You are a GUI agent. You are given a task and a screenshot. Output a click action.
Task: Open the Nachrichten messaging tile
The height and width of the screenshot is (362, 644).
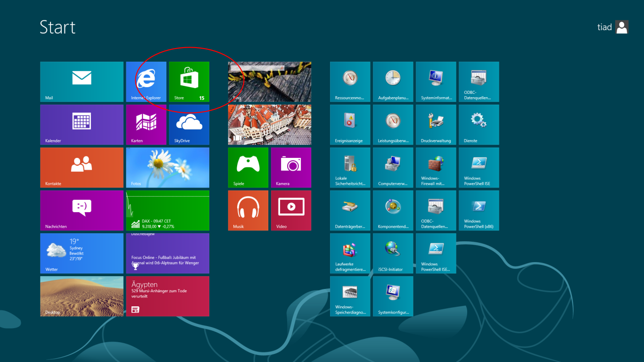click(x=82, y=210)
